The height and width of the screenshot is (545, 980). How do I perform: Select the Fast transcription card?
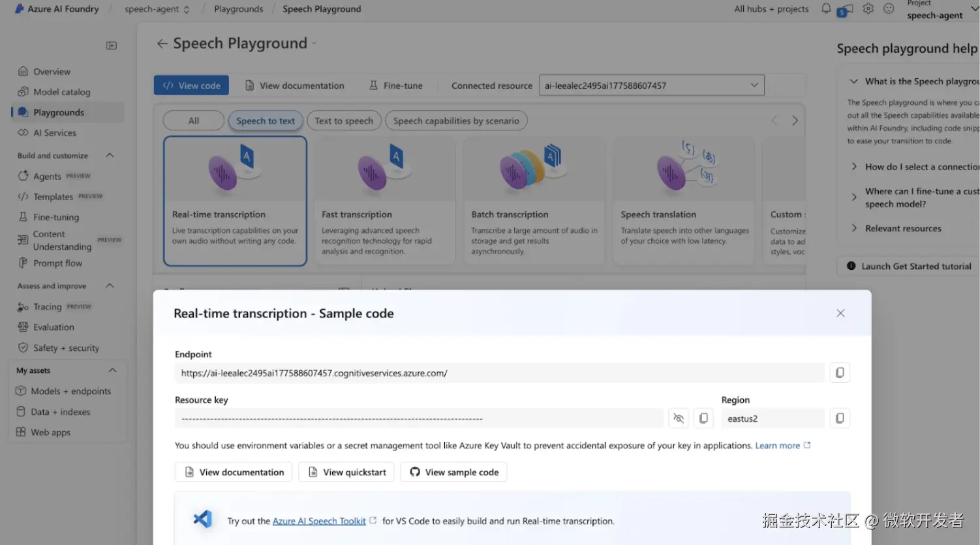click(384, 201)
